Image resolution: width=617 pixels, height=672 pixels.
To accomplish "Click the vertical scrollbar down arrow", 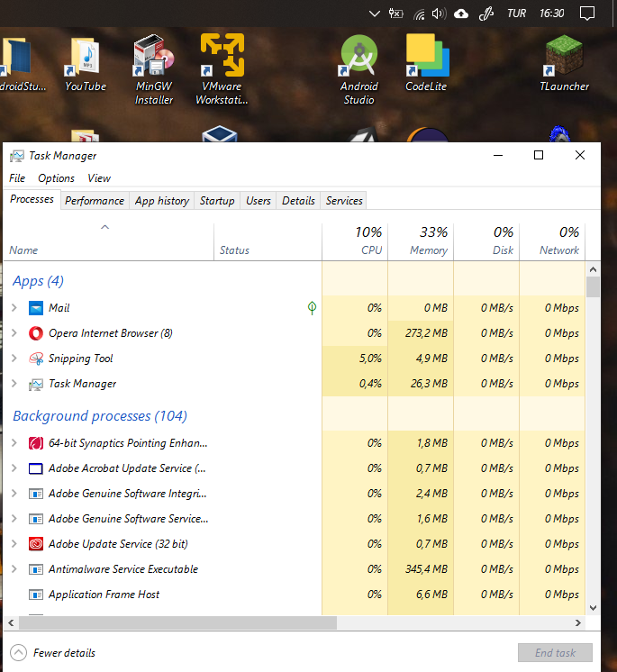I will pyautogui.click(x=593, y=608).
